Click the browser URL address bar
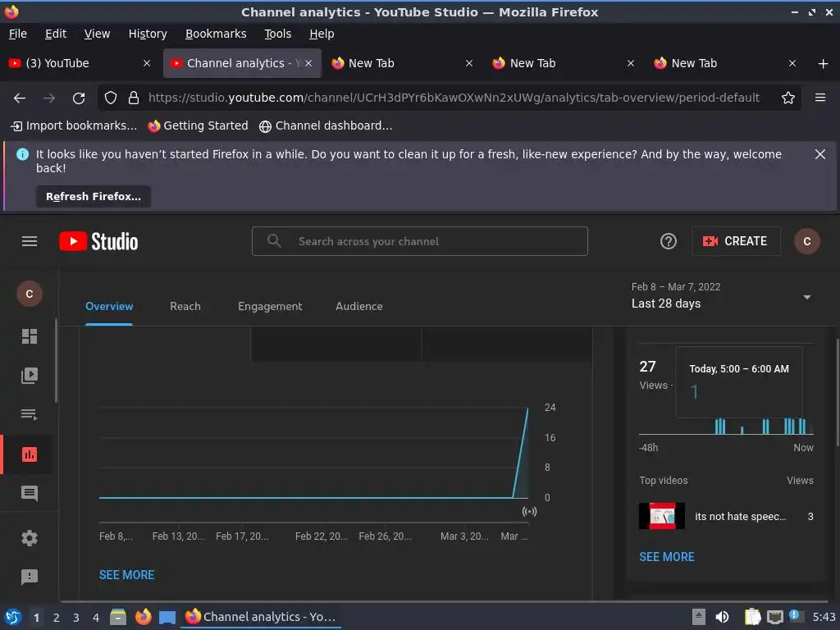 click(x=453, y=98)
